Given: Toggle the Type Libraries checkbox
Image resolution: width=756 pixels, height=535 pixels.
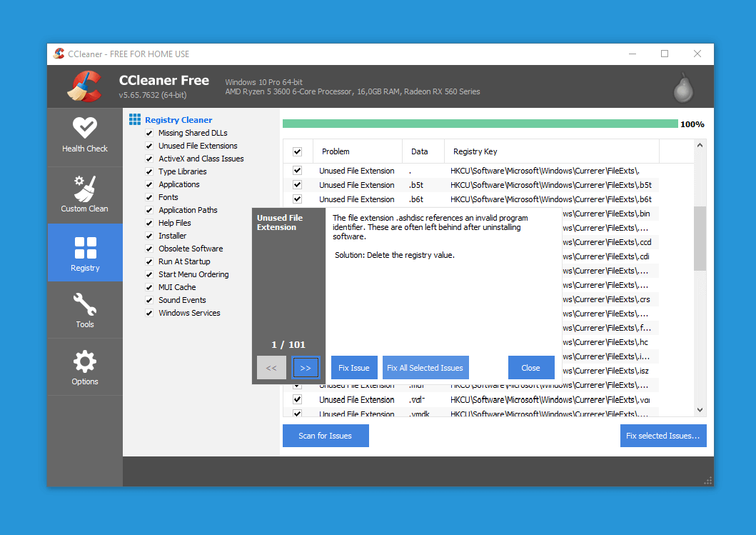Looking at the screenshot, I should click(149, 171).
